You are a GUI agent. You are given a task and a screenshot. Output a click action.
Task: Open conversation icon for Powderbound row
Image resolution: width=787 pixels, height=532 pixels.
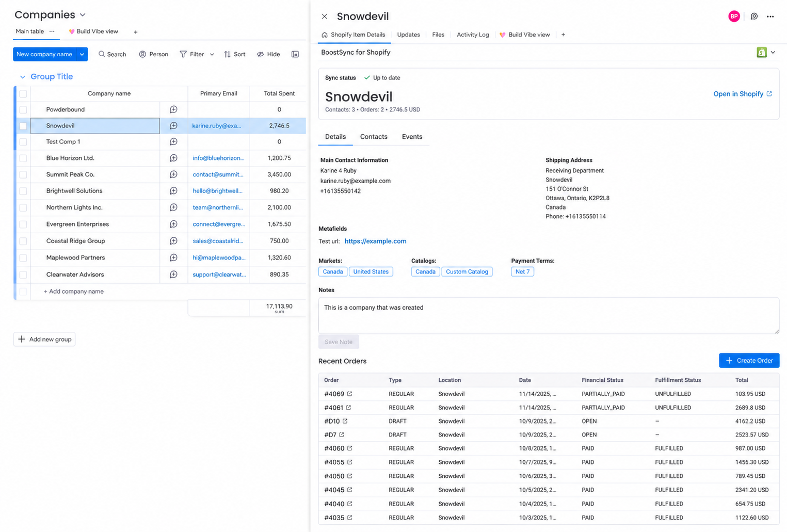coord(173,109)
